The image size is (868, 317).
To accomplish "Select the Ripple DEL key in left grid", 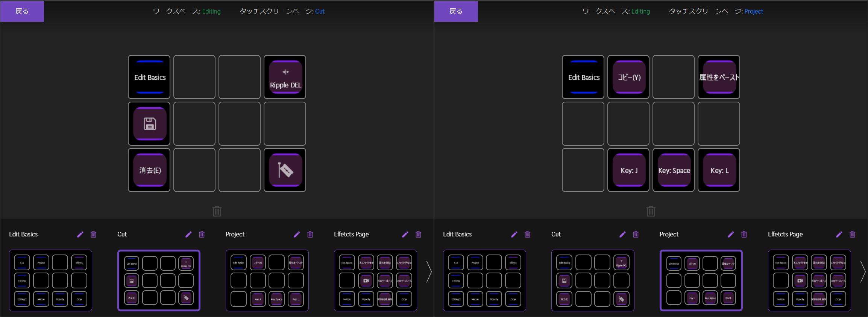I will click(x=285, y=77).
